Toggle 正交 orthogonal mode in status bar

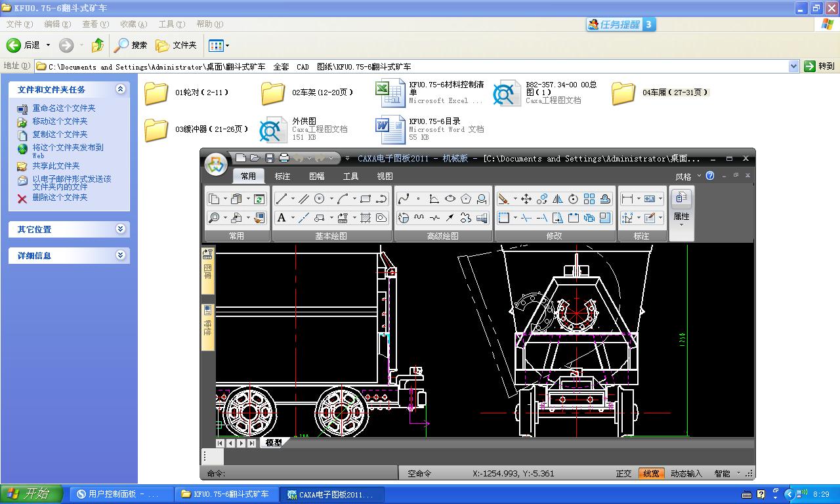click(x=623, y=473)
